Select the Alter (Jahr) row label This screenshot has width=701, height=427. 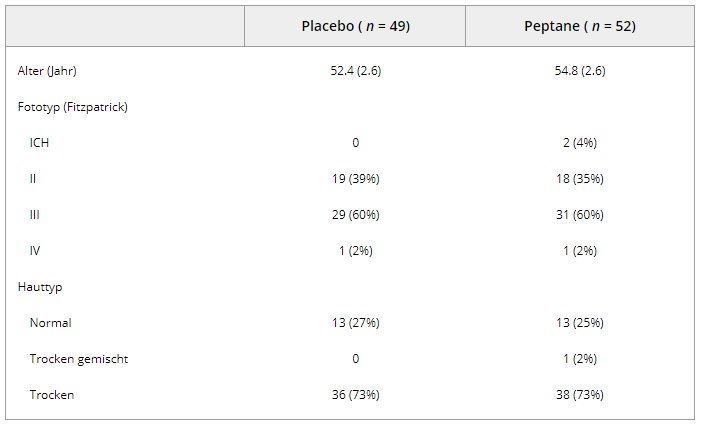pos(48,71)
